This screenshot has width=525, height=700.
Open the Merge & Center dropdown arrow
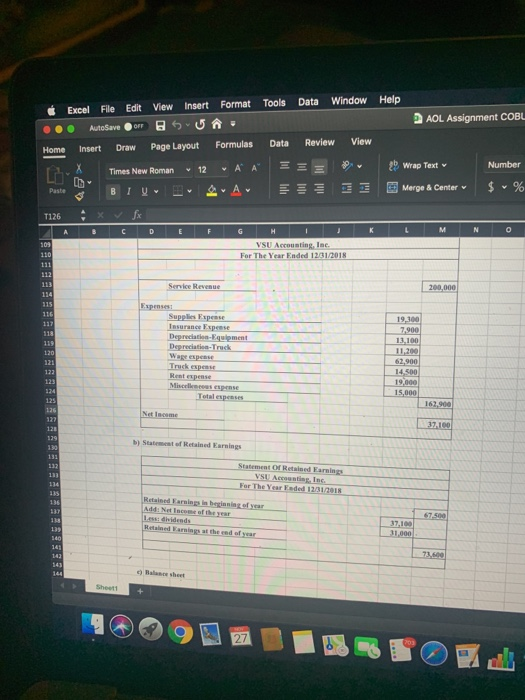click(464, 188)
